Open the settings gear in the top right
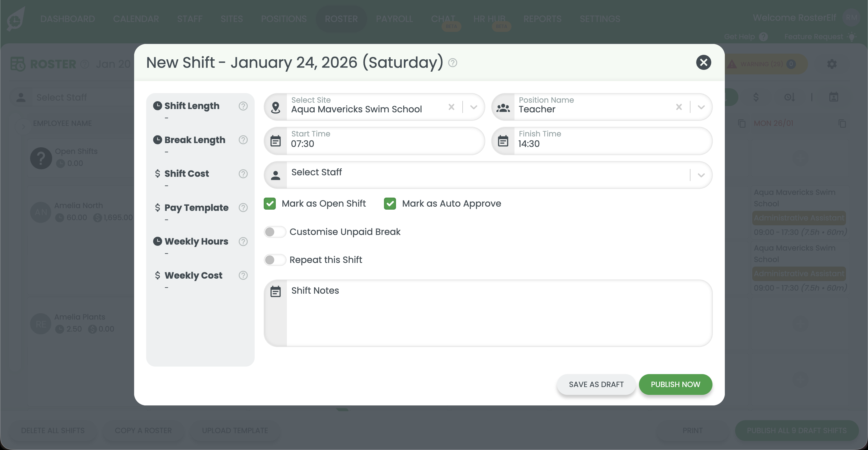Viewport: 868px width, 450px height. pyautogui.click(x=832, y=64)
